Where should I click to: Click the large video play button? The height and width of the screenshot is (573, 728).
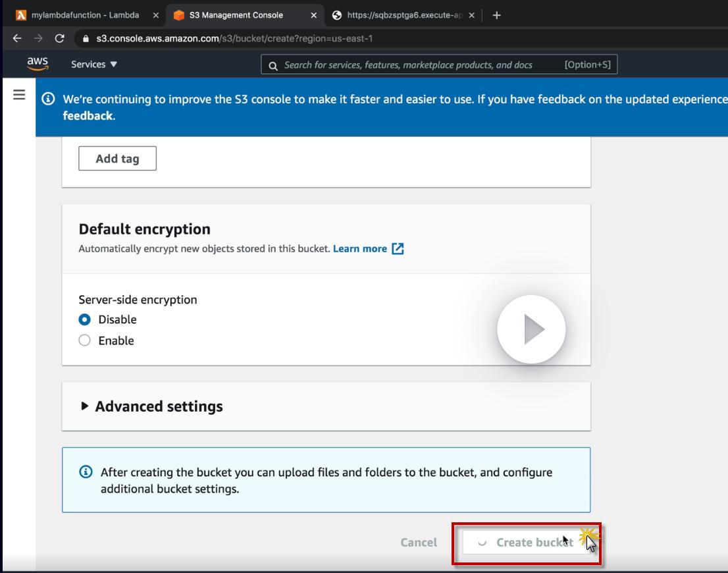tap(531, 329)
